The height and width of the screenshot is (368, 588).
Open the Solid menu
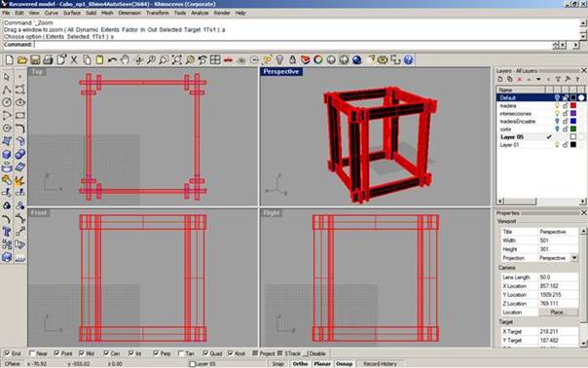pos(92,13)
